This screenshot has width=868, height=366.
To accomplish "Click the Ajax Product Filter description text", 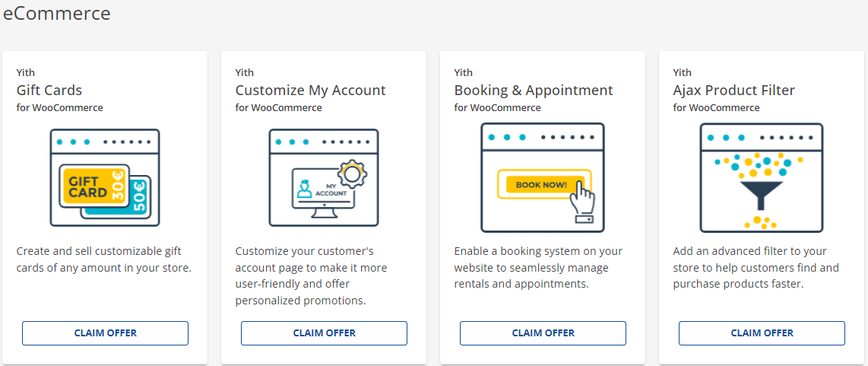I will coord(756,267).
